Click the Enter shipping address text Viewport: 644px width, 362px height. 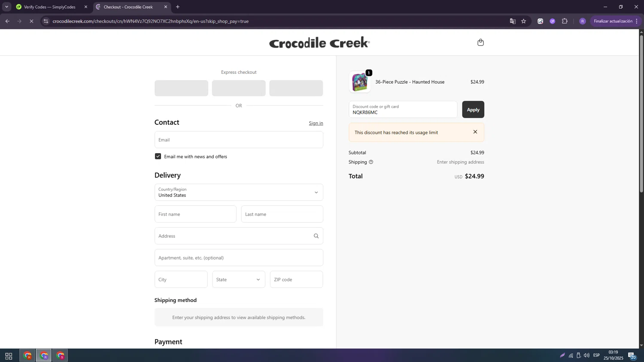(x=460, y=162)
